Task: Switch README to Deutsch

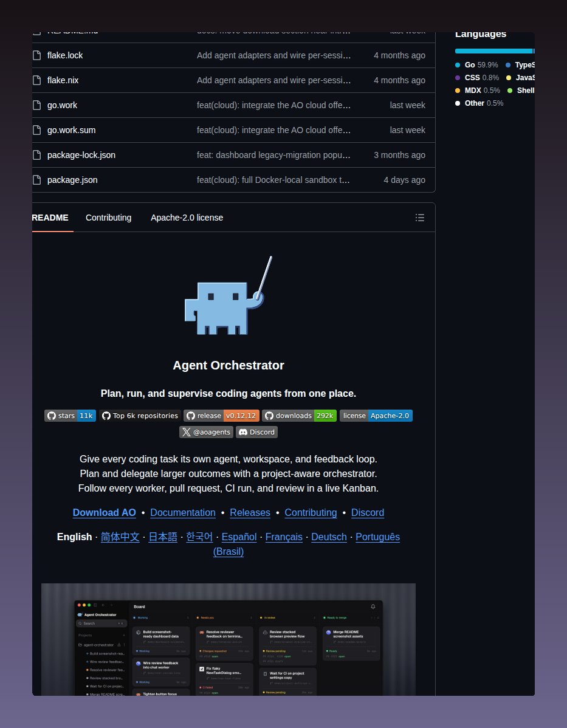Action: tap(329, 537)
